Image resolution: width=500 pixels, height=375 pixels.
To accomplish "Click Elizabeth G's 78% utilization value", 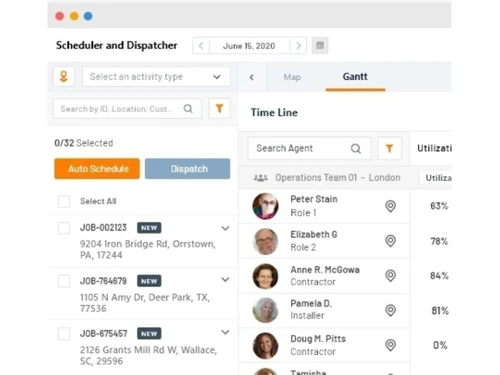I will click(x=439, y=241).
